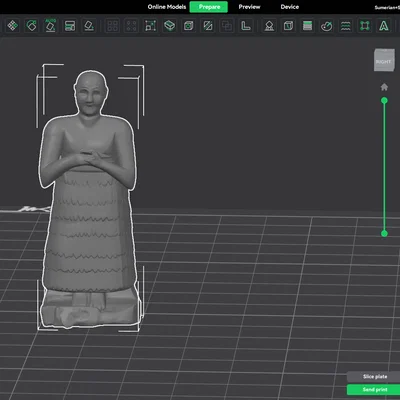Select the Sumerian statue model on plate
This screenshot has width=400, height=400.
pos(88,200)
